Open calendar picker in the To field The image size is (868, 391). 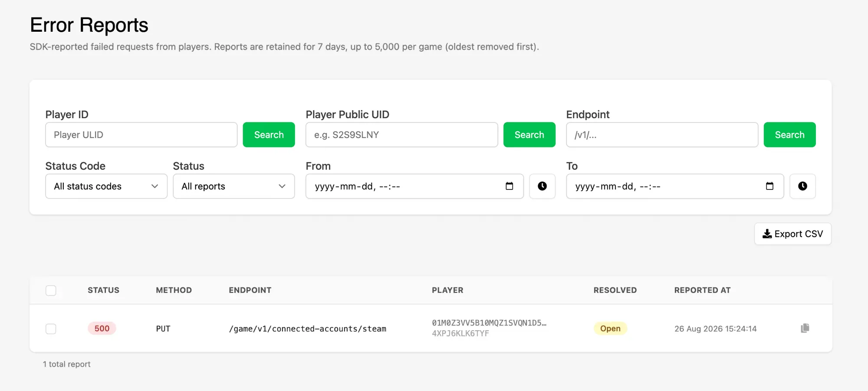tap(769, 186)
